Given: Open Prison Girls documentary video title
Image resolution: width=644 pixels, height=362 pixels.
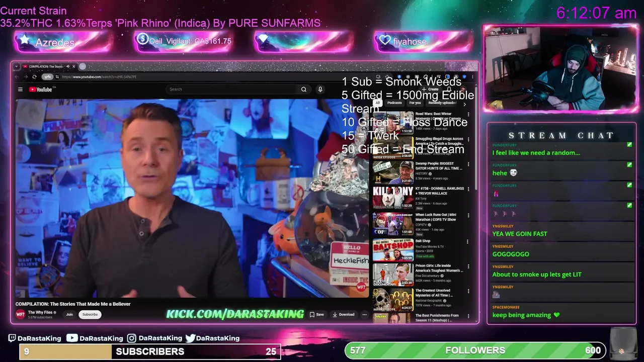Looking at the screenshot, I should coord(439,268).
